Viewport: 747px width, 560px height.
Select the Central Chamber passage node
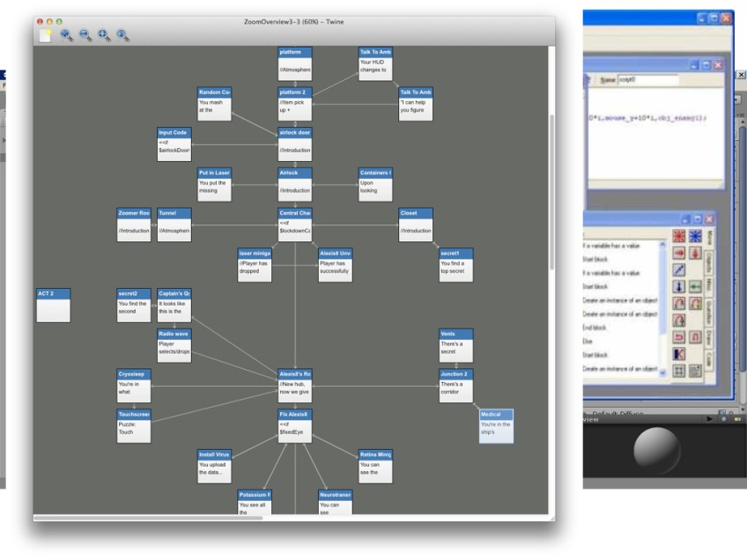coord(295,225)
